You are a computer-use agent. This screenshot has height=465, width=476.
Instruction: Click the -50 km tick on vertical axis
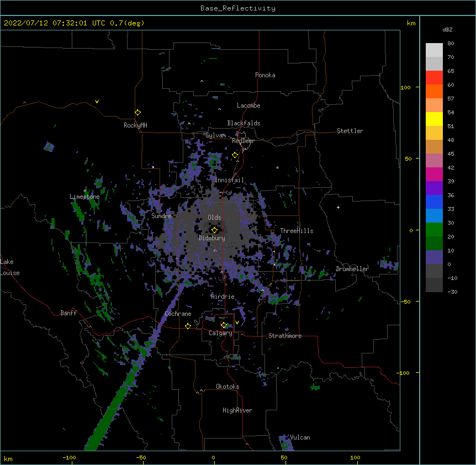click(405, 302)
